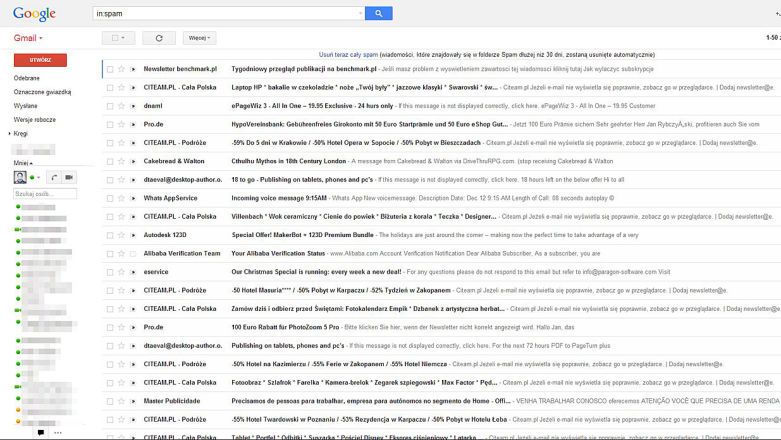Star the Cakebread & Walton message
Screen dimensions: 781x440
point(121,161)
